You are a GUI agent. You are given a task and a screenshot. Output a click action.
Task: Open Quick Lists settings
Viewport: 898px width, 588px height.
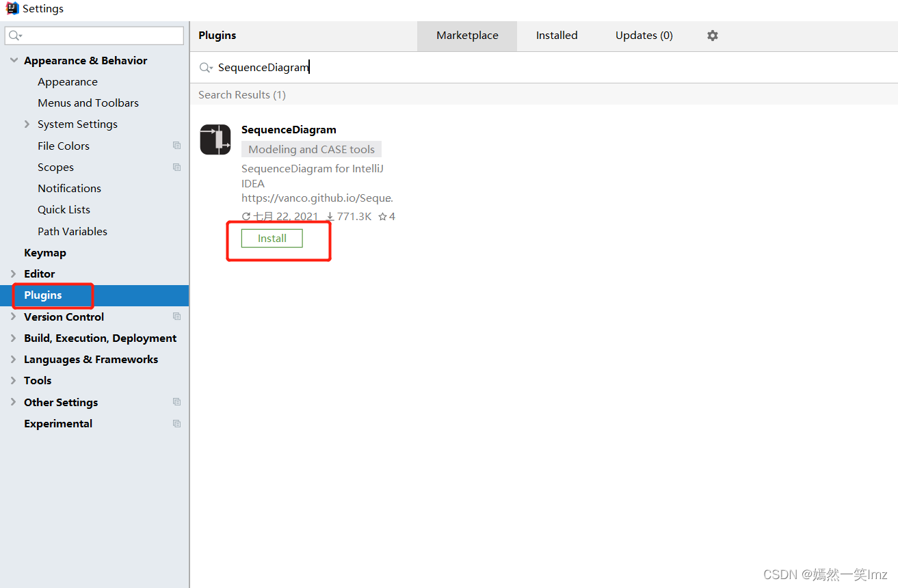pos(64,209)
